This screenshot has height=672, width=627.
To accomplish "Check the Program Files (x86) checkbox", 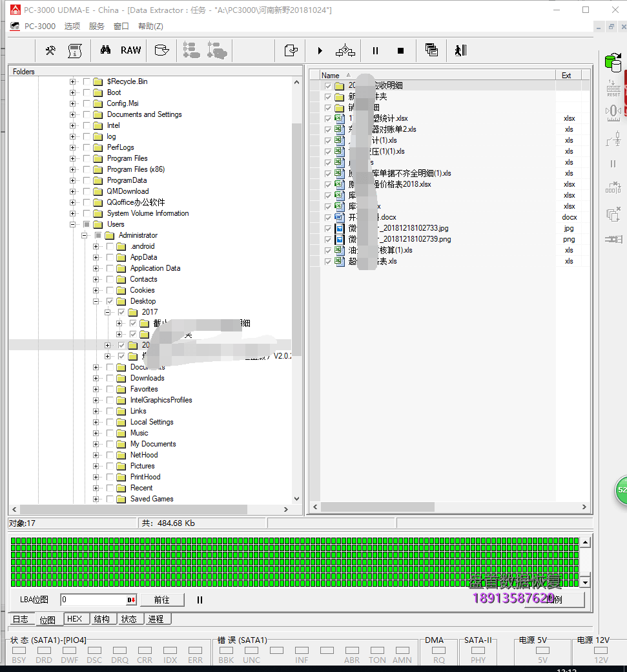I will coord(87,169).
